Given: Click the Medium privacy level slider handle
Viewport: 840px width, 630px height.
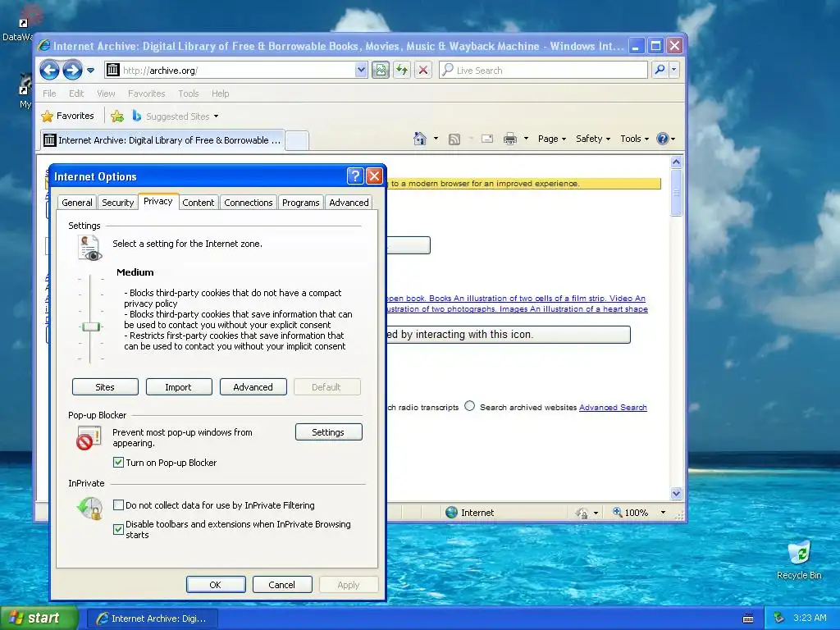Looking at the screenshot, I should [90, 326].
